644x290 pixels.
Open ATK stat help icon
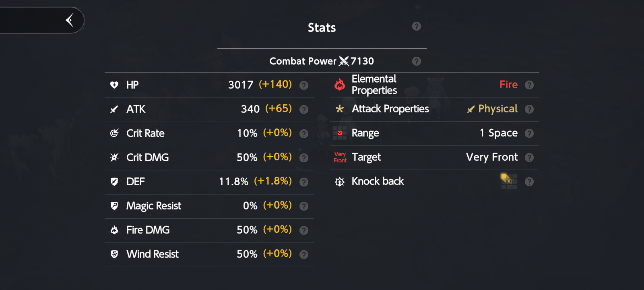tap(304, 110)
